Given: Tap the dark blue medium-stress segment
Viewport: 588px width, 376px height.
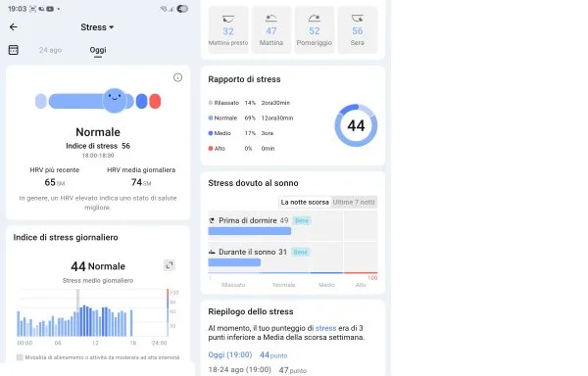Looking at the screenshot, I should [141, 101].
